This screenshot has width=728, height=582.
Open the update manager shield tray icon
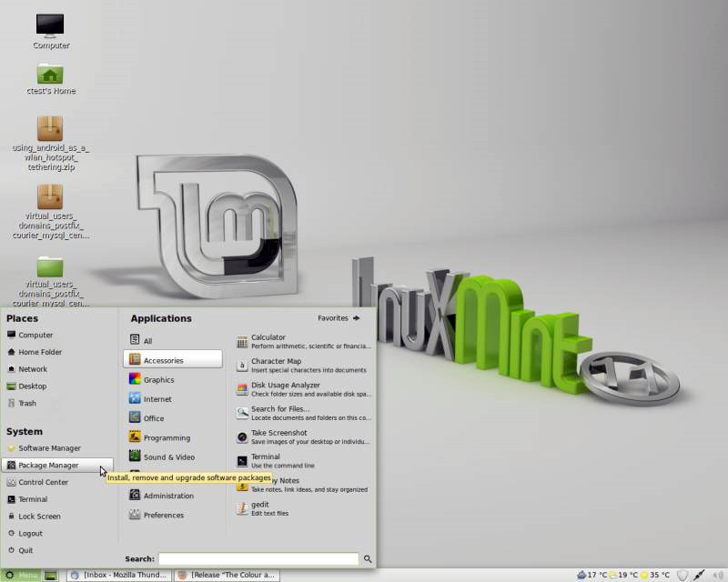point(682,576)
